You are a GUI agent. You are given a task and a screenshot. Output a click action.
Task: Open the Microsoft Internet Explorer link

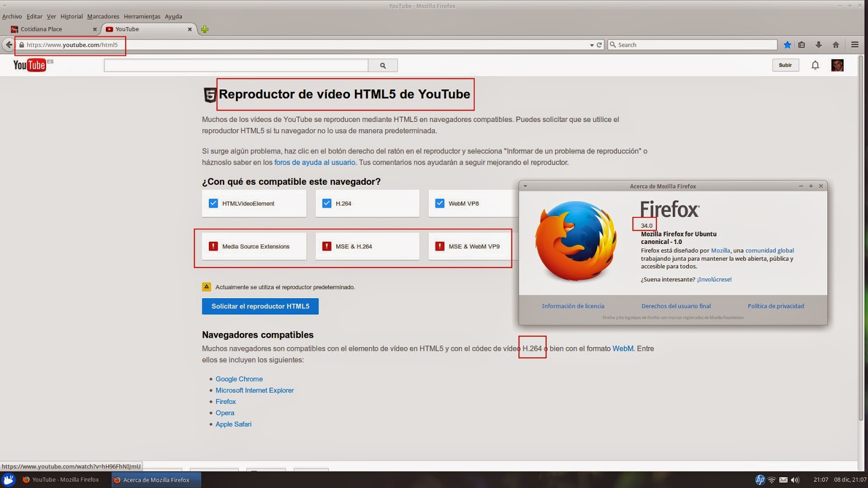254,390
